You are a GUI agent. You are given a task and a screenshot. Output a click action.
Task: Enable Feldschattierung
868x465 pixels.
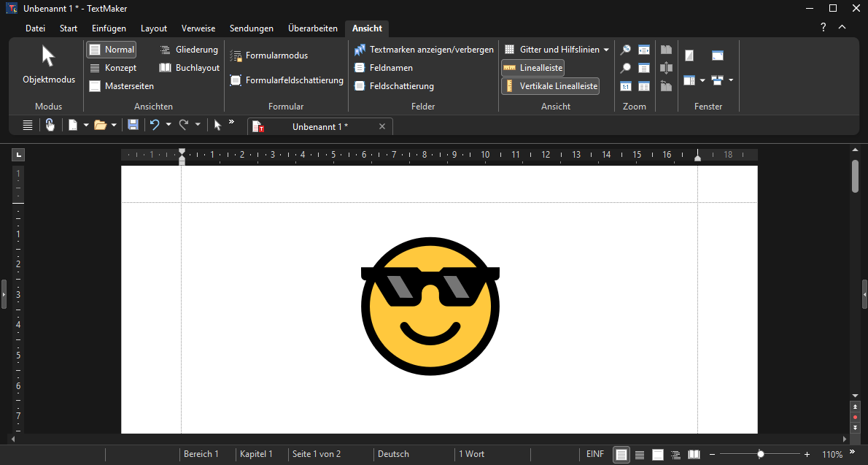[x=394, y=86]
